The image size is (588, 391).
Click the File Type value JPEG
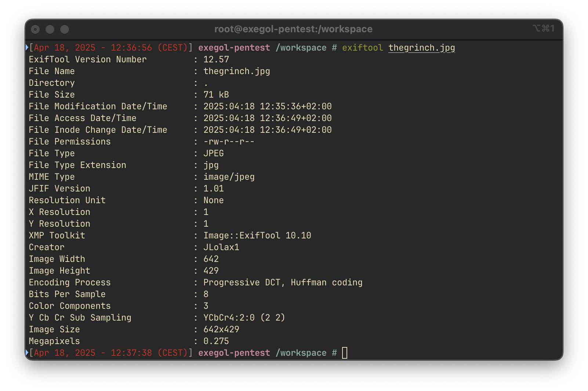tap(214, 153)
